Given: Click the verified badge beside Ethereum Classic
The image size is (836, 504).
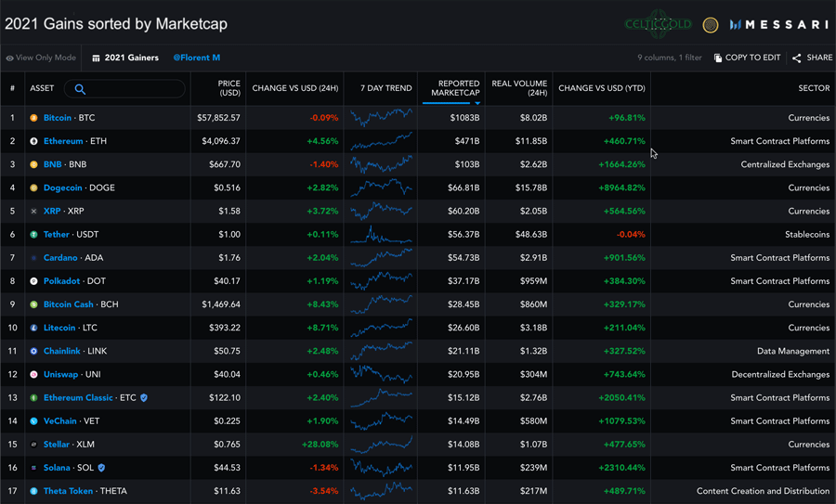Looking at the screenshot, I should pos(143,398).
